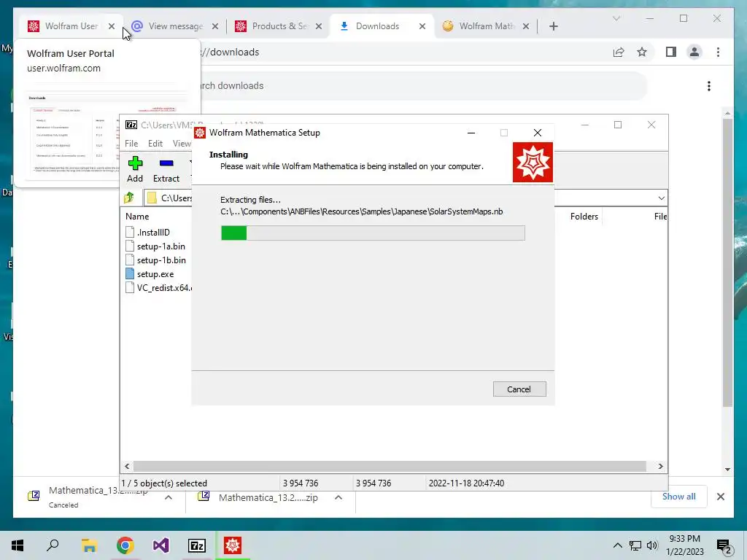Click the Add button in 7-Zip toolbar
The width and height of the screenshot is (747, 560).
pos(135,169)
